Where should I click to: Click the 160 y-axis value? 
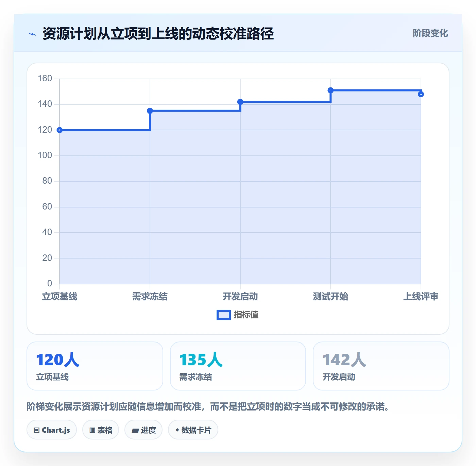click(x=45, y=79)
